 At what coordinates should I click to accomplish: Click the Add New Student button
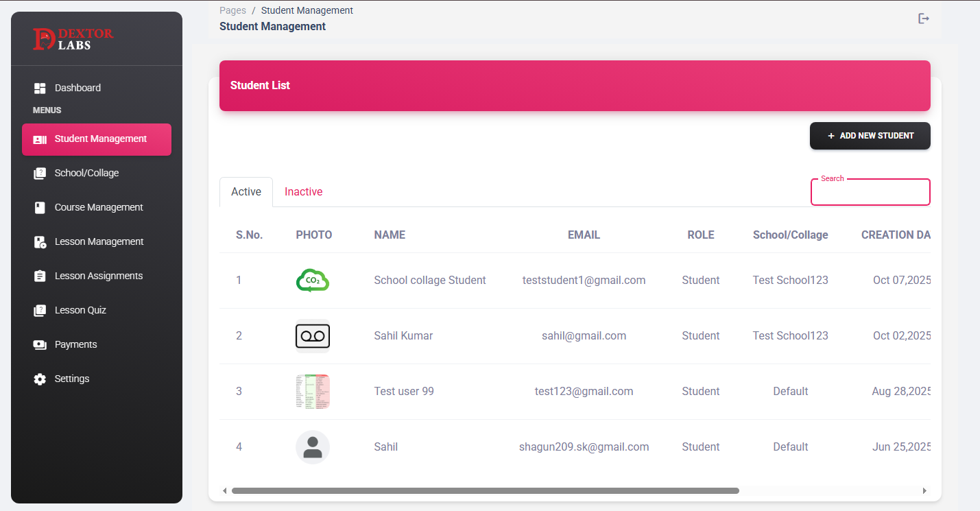click(x=870, y=136)
